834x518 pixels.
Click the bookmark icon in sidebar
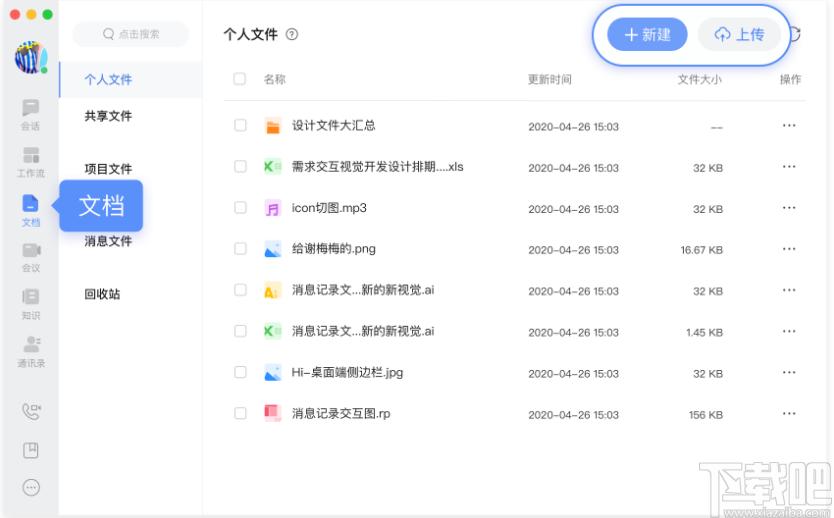(x=31, y=450)
